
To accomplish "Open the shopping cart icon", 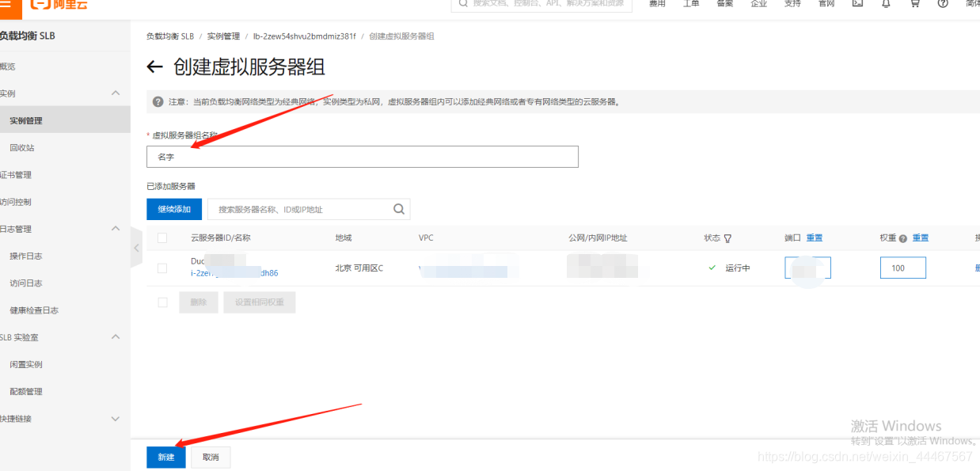I will coord(915,4).
